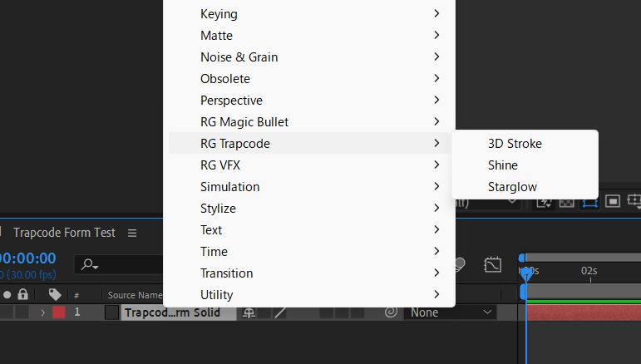Toggle the shy switch on Trapcode layer
Viewport: 641px width, 364px height.
(x=249, y=312)
